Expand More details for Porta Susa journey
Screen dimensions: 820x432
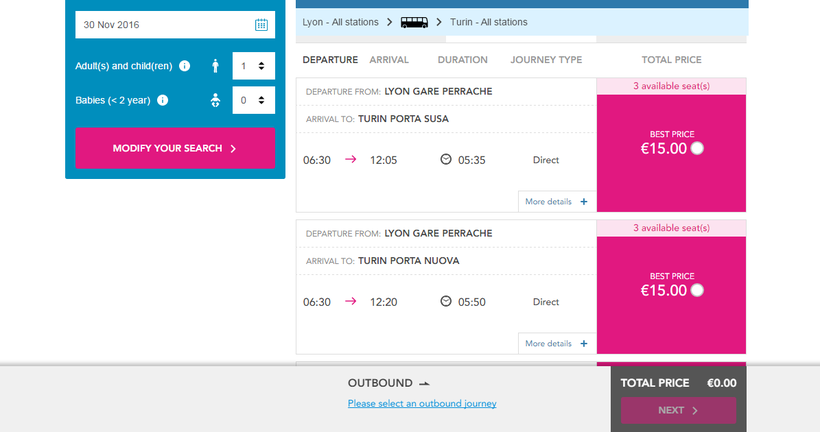pyautogui.click(x=557, y=202)
